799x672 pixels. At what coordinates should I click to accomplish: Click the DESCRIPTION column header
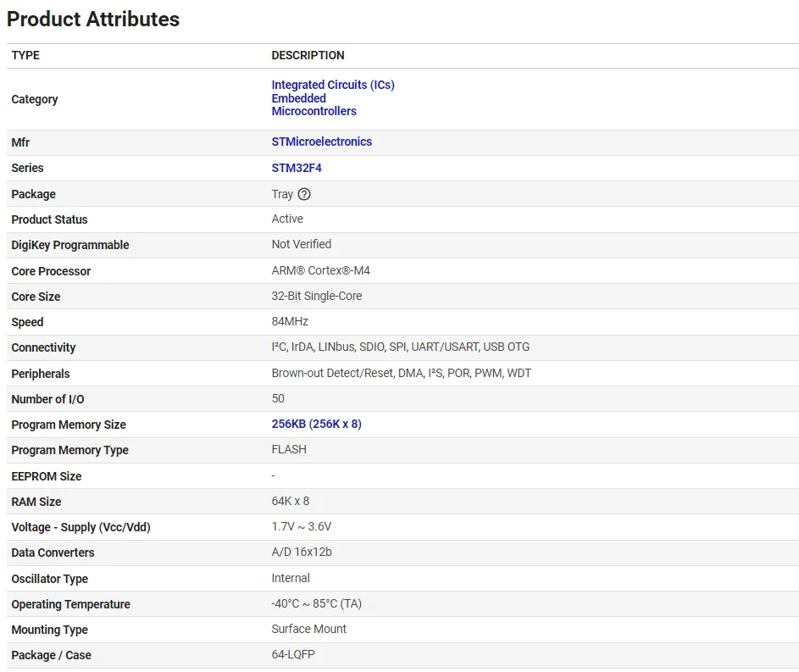pos(308,55)
